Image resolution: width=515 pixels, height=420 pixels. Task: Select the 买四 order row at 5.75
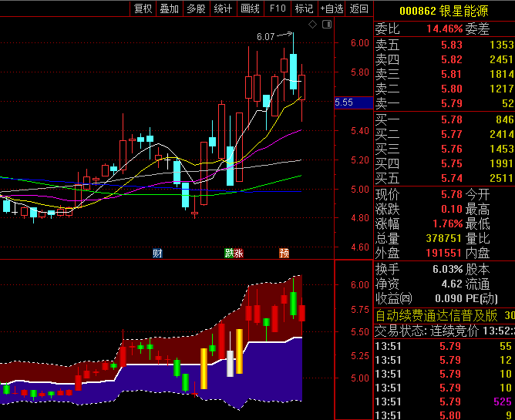click(x=445, y=163)
